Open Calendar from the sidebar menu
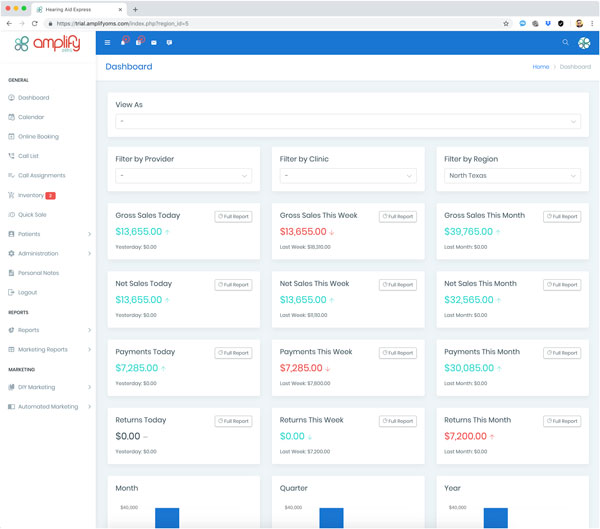The width and height of the screenshot is (600, 529). [31, 117]
